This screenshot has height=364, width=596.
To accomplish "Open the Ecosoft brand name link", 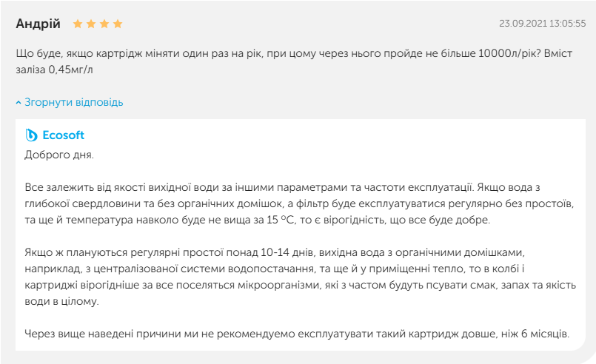I will [63, 135].
